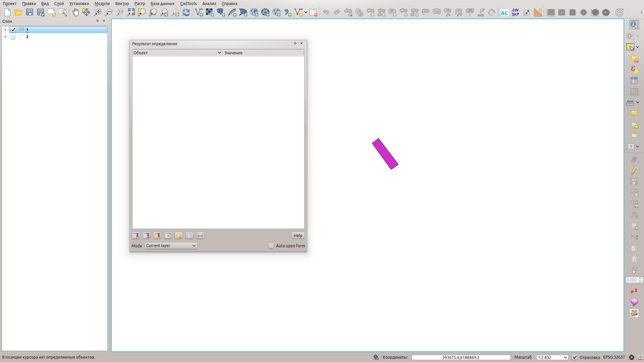Open the CadTools menu
The height and width of the screenshot is (362, 644).
pos(188,4)
